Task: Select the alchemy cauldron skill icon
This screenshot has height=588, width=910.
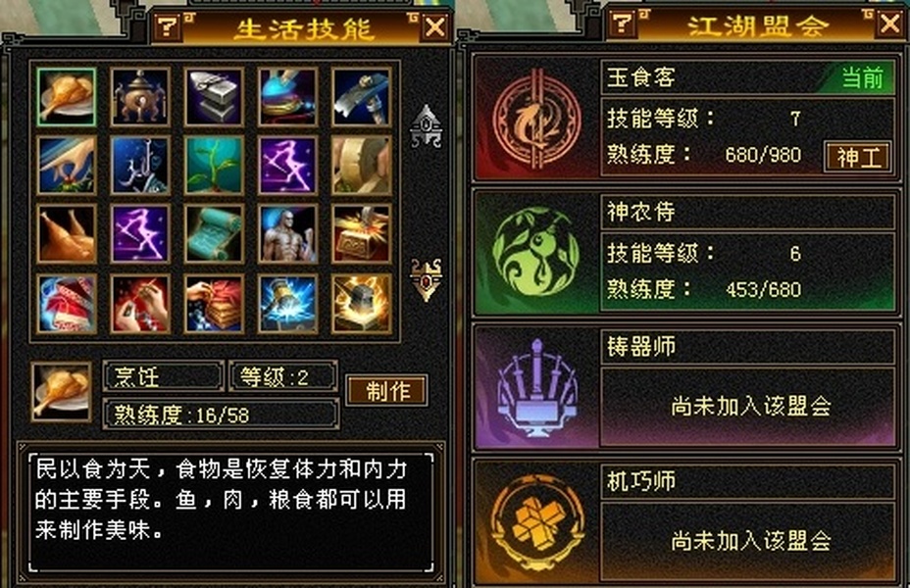Action: (140, 96)
